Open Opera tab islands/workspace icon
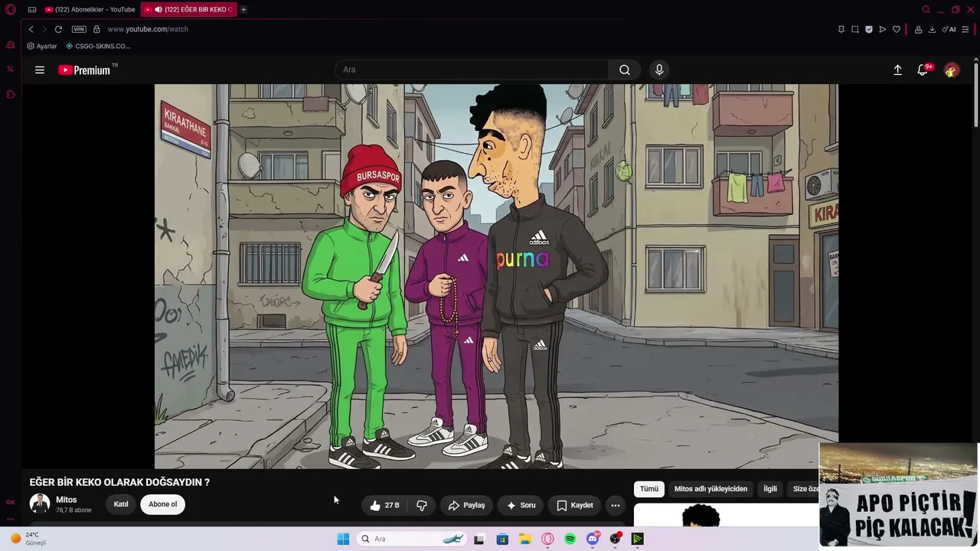980x551 pixels. click(32, 10)
